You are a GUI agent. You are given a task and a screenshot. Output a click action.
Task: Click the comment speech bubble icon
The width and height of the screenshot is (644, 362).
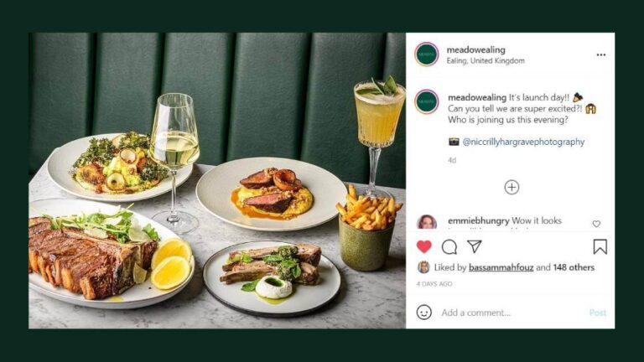click(449, 246)
